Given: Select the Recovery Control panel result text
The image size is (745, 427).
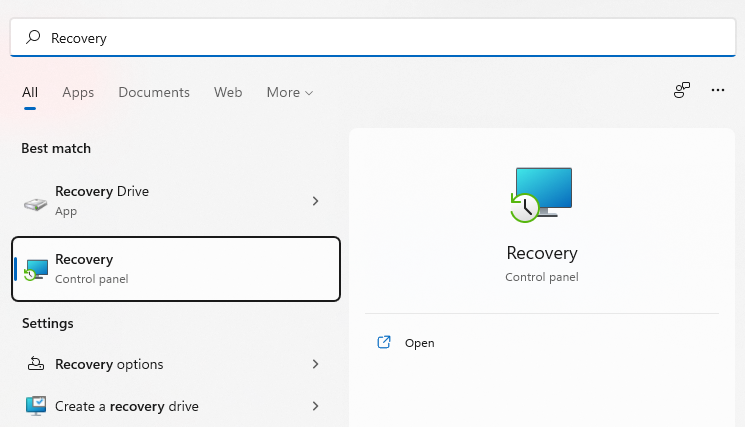Looking at the screenshot, I should [91, 268].
